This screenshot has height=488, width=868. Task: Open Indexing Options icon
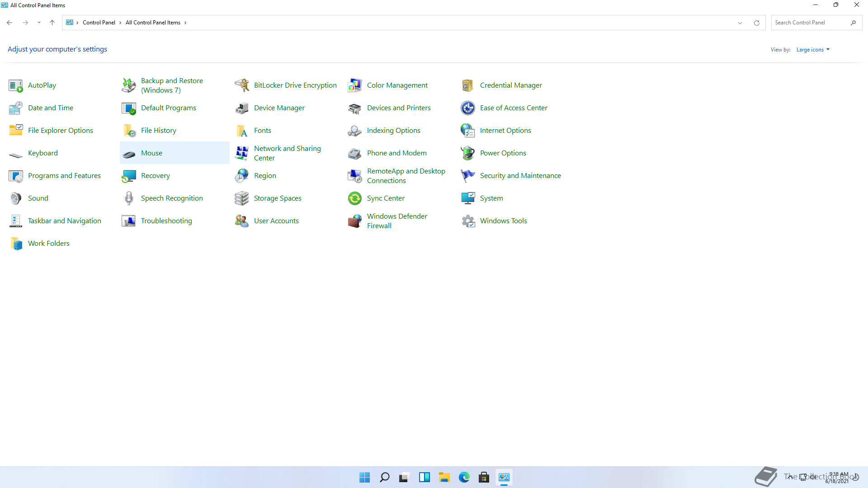pos(355,131)
